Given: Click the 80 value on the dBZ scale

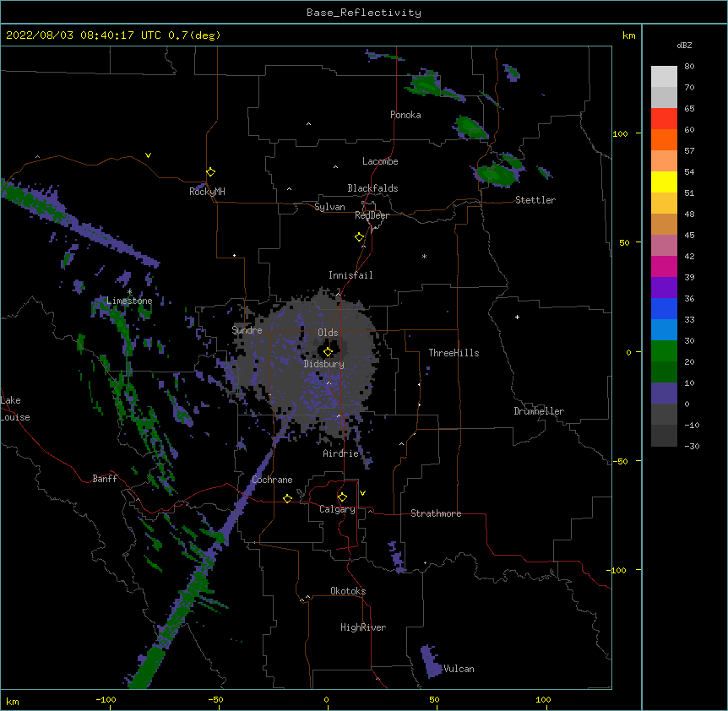Looking at the screenshot, I should [x=689, y=67].
